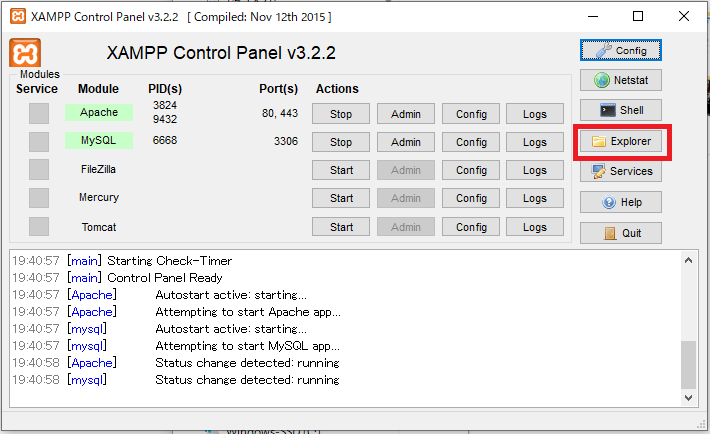The width and height of the screenshot is (710, 434).
Task: Open Netstat globe button
Action: coord(620,80)
